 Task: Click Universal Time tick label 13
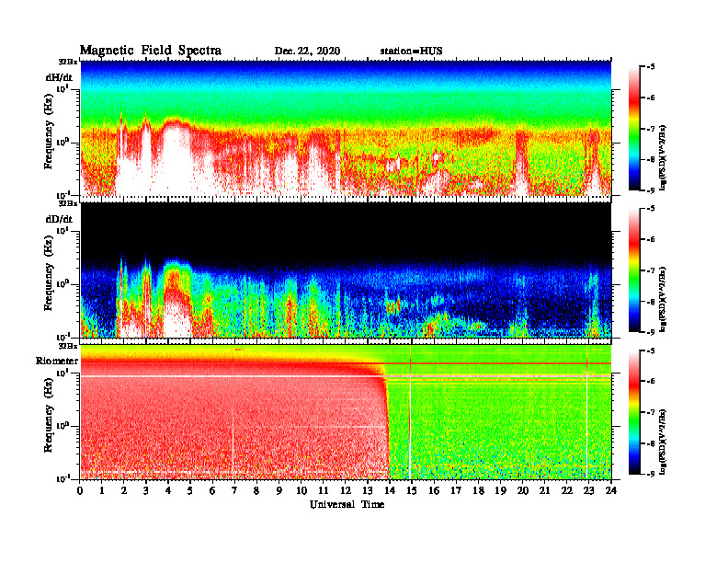(x=368, y=490)
